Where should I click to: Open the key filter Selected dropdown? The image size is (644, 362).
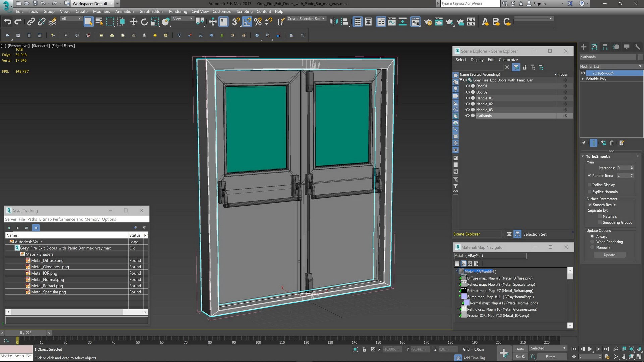[548, 348]
